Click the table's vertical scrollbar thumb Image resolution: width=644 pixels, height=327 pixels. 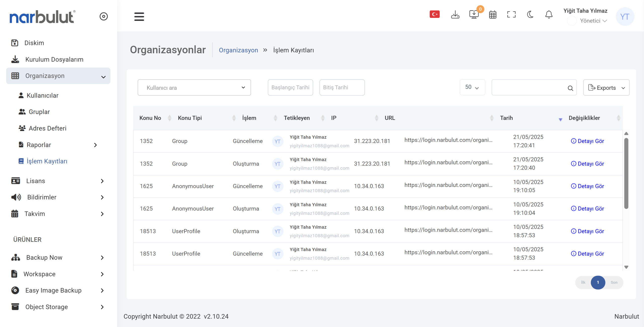click(626, 173)
